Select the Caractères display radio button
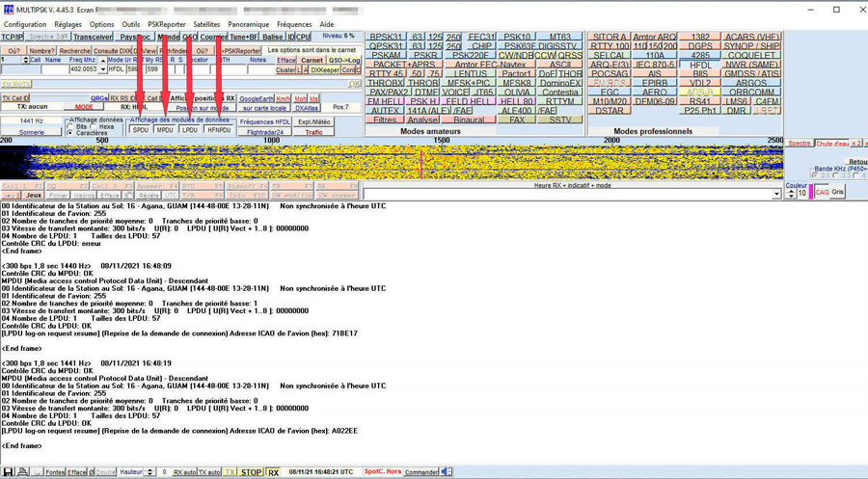 [70, 133]
